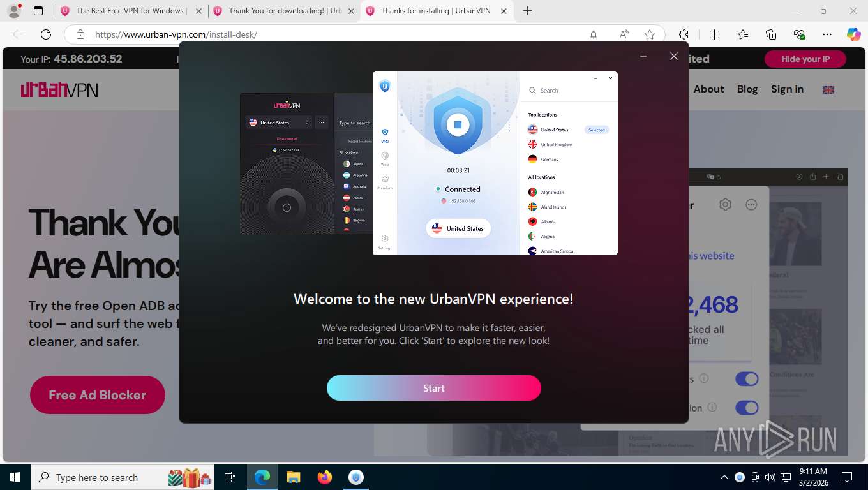
Task: Refresh the current page
Action: [x=46, y=34]
